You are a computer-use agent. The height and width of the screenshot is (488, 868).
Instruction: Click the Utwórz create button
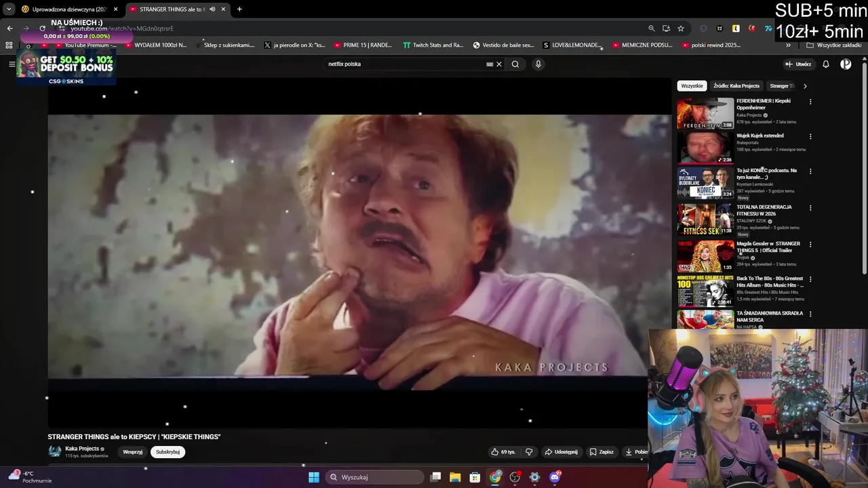pyautogui.click(x=798, y=64)
